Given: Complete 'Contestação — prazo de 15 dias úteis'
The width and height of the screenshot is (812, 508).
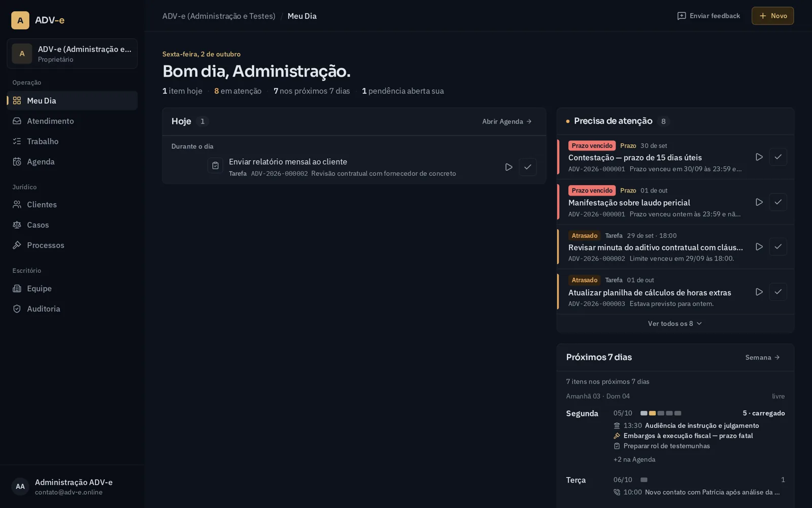Looking at the screenshot, I should tap(778, 157).
